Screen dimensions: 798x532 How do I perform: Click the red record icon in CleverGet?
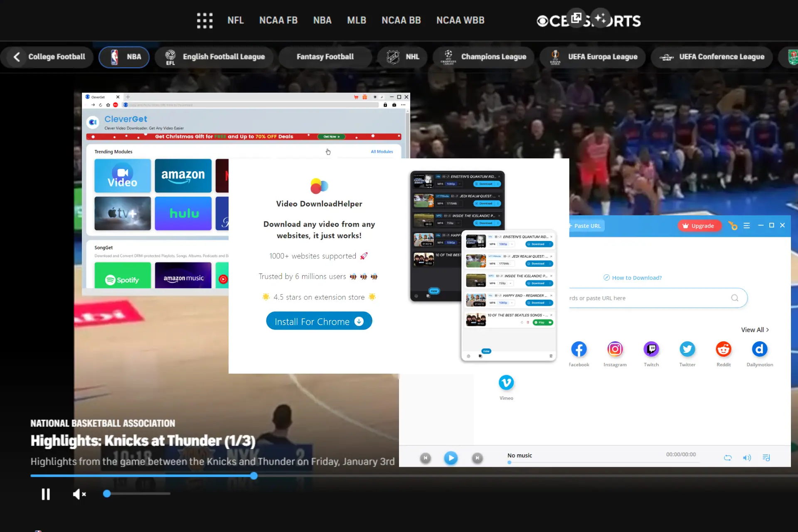click(116, 105)
